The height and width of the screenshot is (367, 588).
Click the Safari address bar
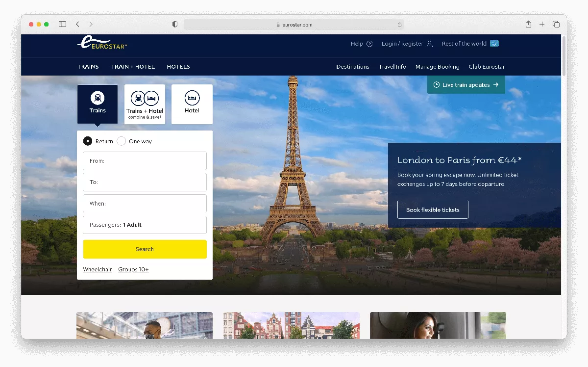pyautogui.click(x=294, y=25)
